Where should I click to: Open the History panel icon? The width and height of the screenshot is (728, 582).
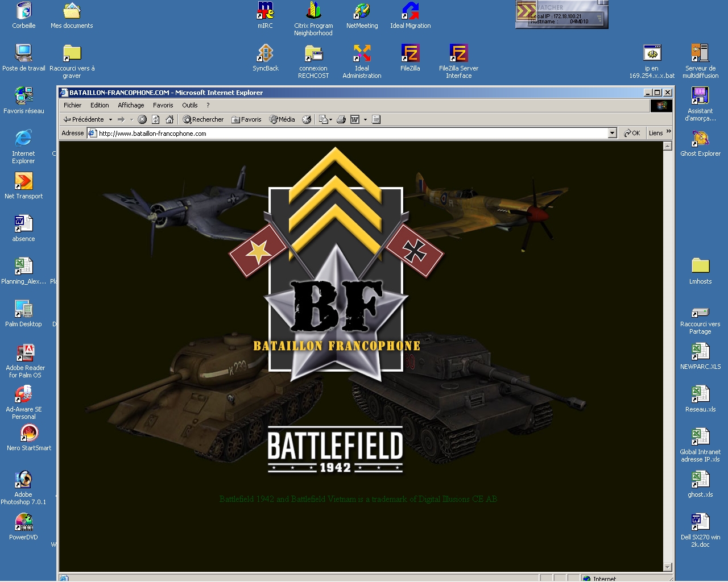(x=307, y=119)
